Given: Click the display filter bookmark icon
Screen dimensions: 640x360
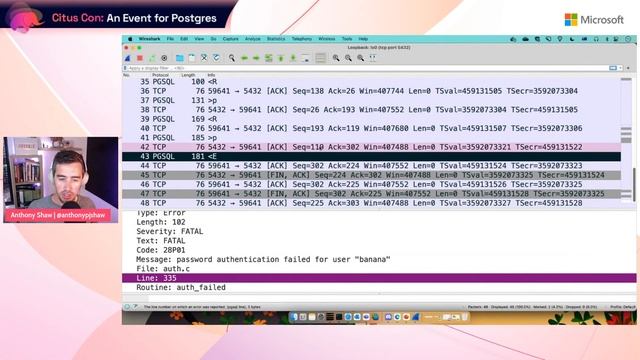Looking at the screenshot, I should pyautogui.click(x=125, y=68).
